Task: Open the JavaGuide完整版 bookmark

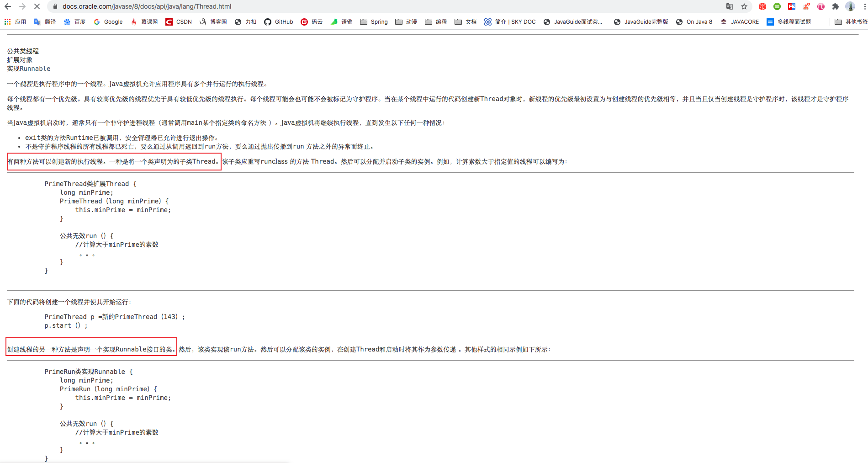Action: pyautogui.click(x=641, y=22)
